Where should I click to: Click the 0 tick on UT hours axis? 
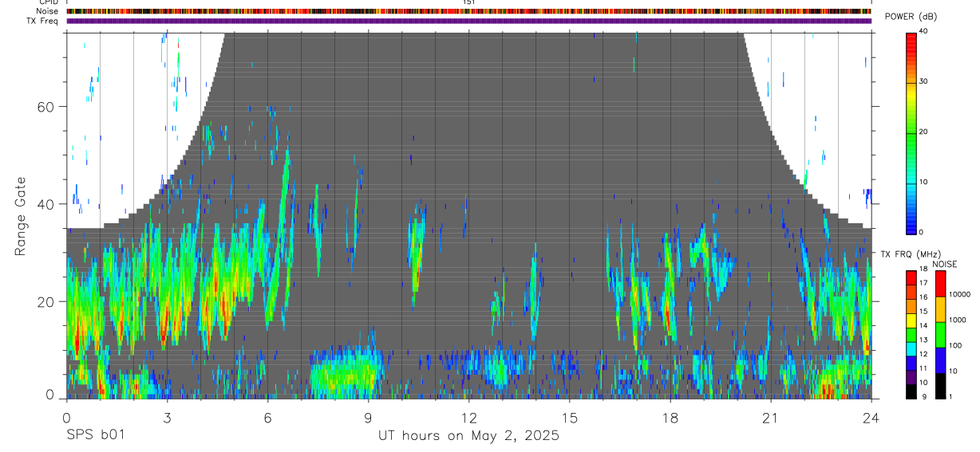coord(66,417)
